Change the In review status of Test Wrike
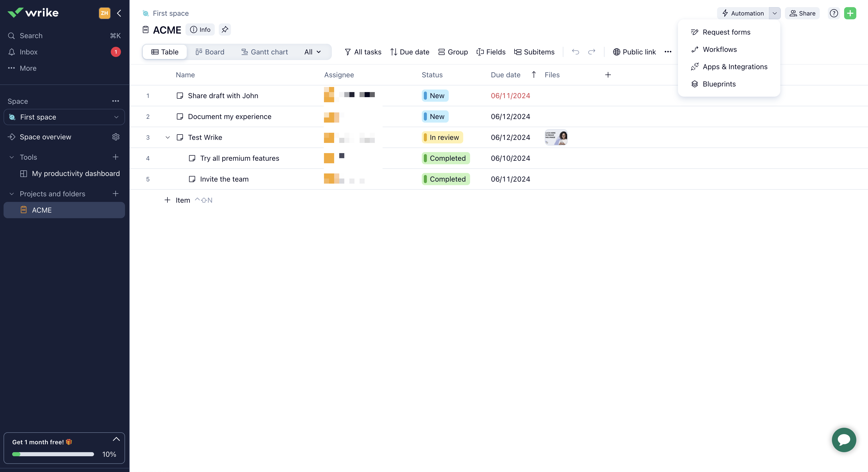Image resolution: width=868 pixels, height=472 pixels. [442, 138]
